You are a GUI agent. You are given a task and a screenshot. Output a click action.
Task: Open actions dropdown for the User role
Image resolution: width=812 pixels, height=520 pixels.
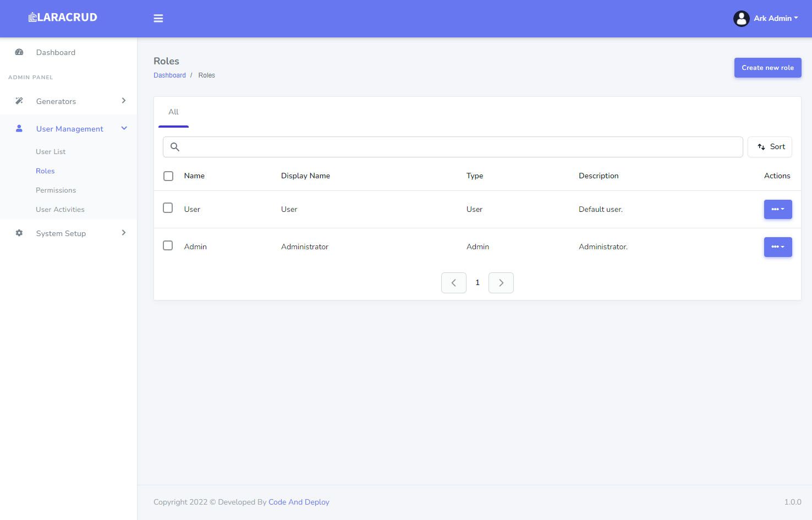[x=777, y=210]
